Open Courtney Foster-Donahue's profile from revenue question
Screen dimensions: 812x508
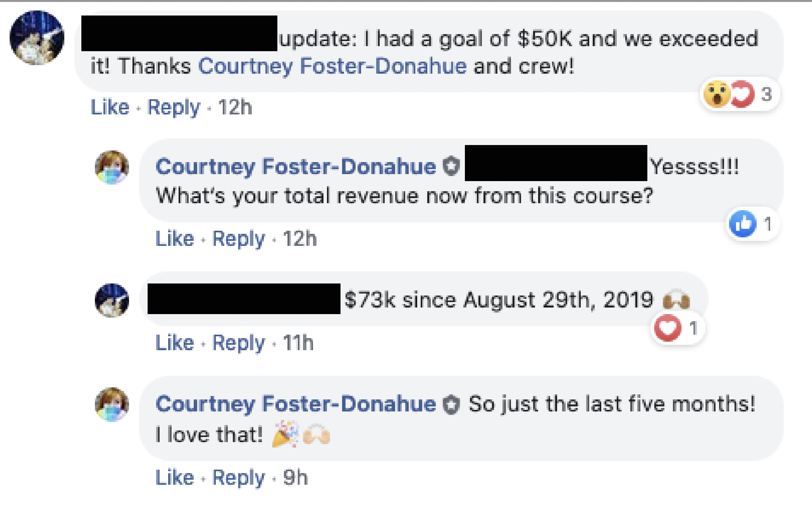pos(296,167)
